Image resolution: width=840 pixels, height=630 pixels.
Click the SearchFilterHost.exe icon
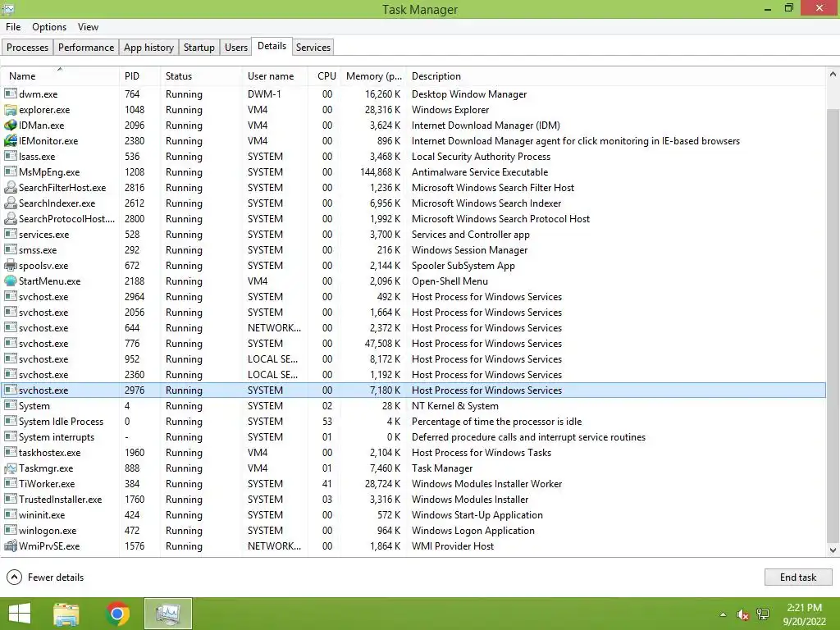(10, 187)
